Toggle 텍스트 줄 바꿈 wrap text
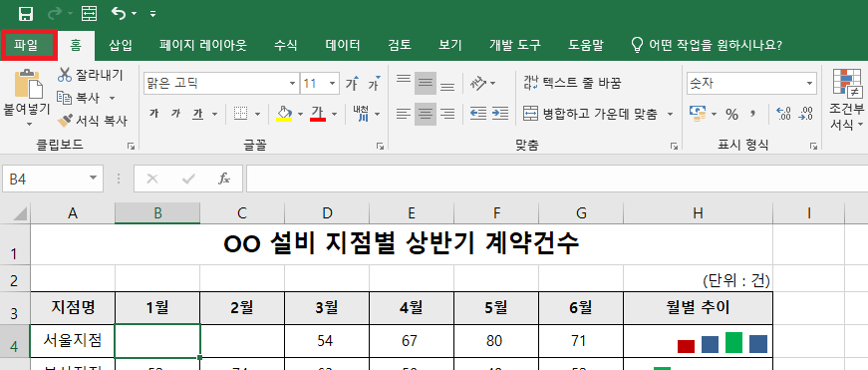868x370 pixels. tap(572, 84)
